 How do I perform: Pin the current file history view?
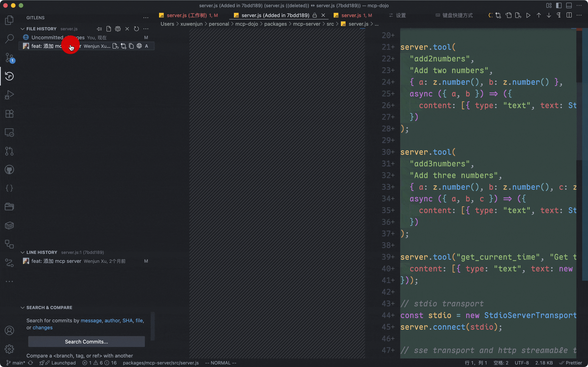99,29
